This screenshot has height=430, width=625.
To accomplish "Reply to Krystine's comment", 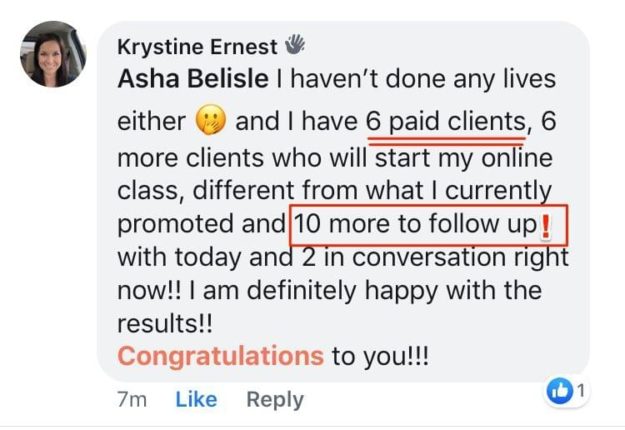I will click(274, 400).
